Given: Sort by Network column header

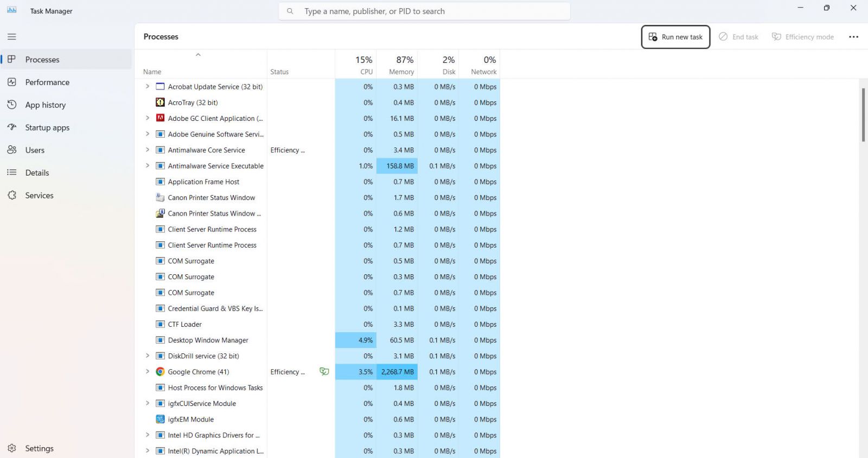Looking at the screenshot, I should click(x=480, y=64).
